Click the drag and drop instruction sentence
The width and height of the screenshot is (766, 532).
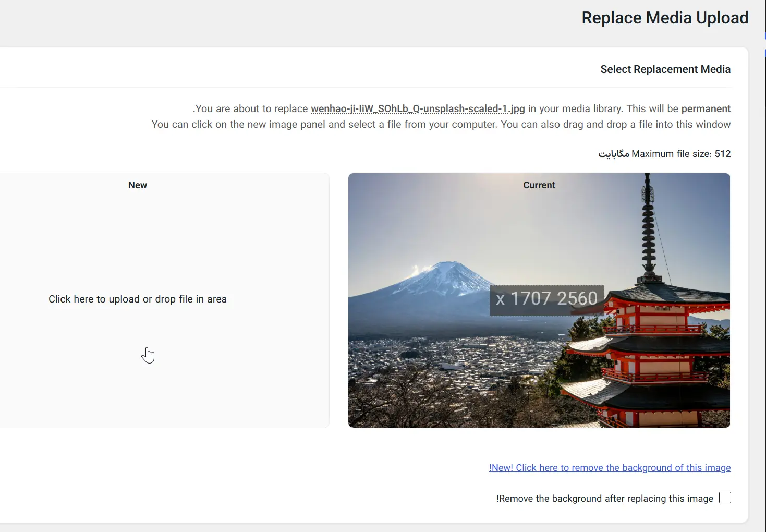[441, 124]
